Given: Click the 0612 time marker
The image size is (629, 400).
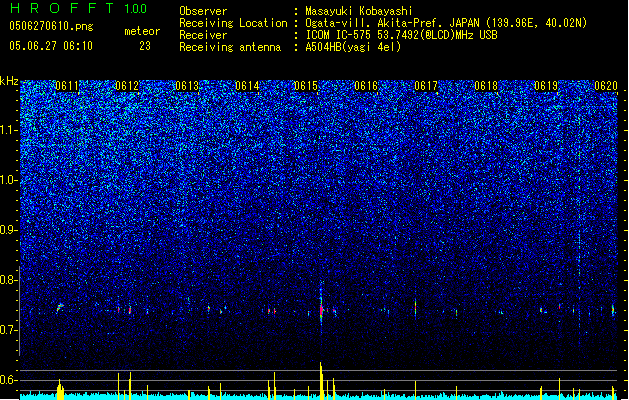Looking at the screenshot, I should coord(127,86).
